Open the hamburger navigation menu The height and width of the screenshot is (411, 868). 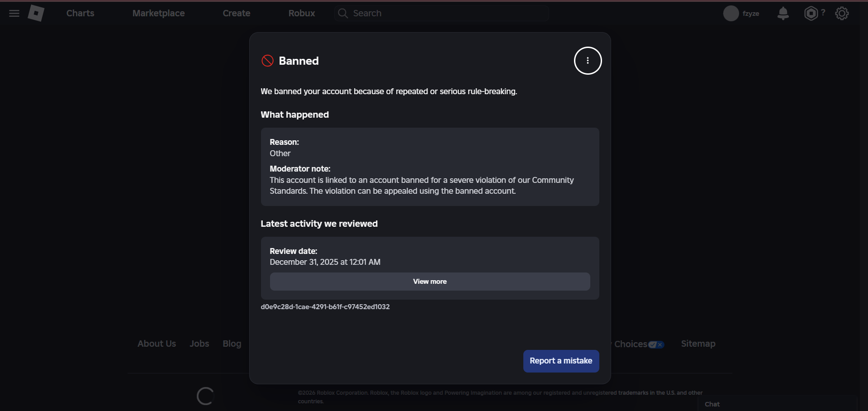[14, 13]
